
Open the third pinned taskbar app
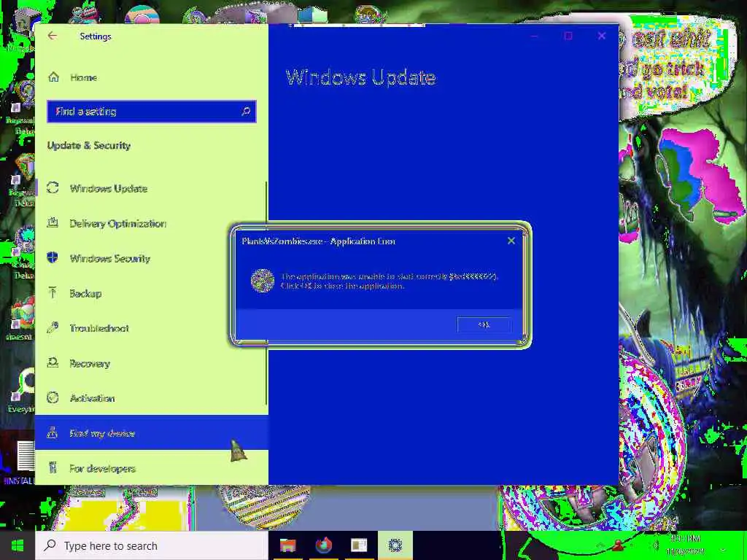coord(359,545)
